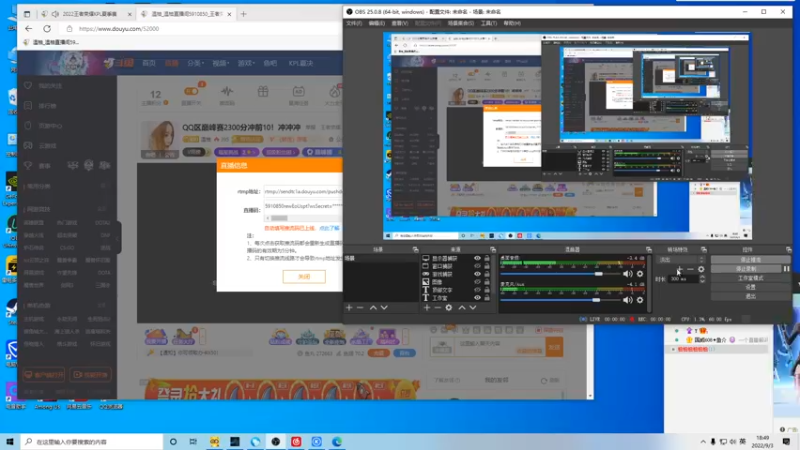The width and height of the screenshot is (800, 450).
Task: Add a scene transition with plus icon
Action: coord(679,269)
